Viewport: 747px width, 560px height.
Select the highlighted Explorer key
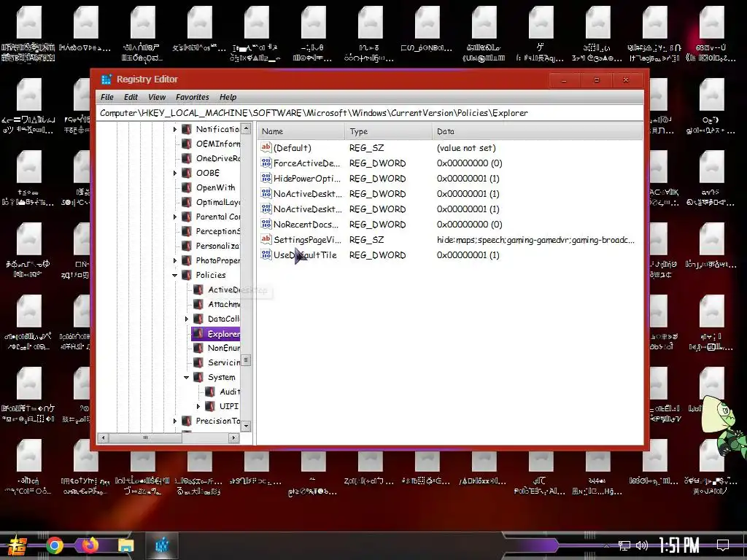(x=215, y=334)
